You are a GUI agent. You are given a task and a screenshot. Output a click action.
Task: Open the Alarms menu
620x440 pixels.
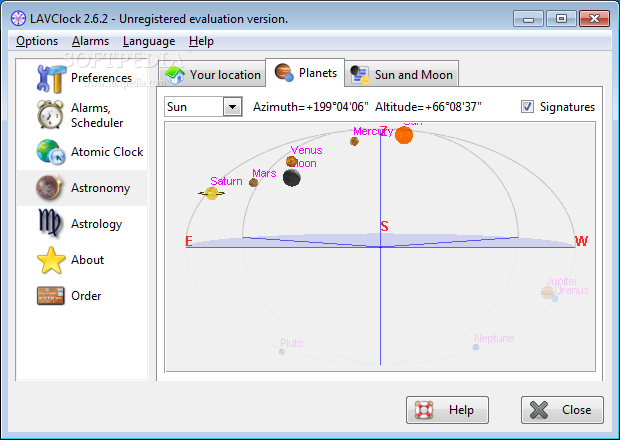click(x=91, y=41)
